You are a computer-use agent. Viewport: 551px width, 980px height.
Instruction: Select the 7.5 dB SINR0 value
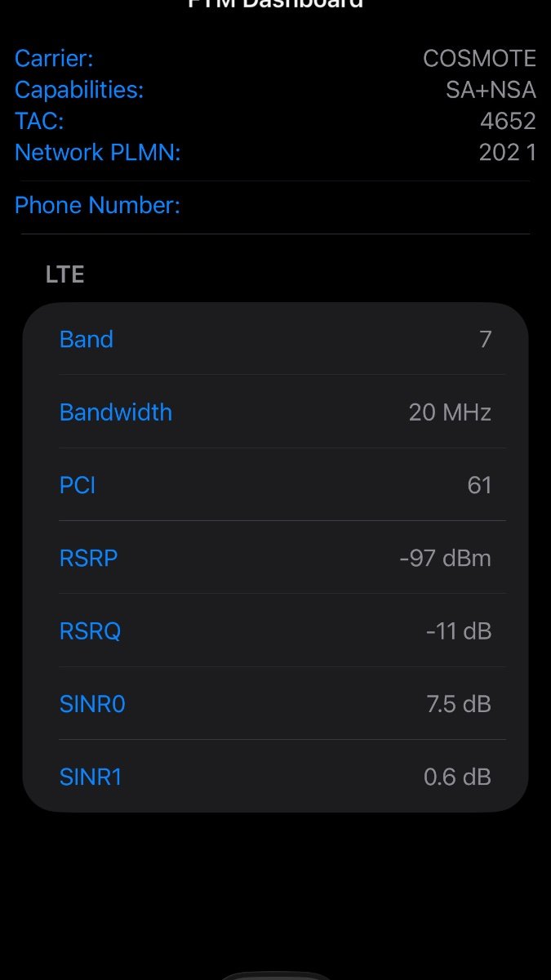(459, 704)
